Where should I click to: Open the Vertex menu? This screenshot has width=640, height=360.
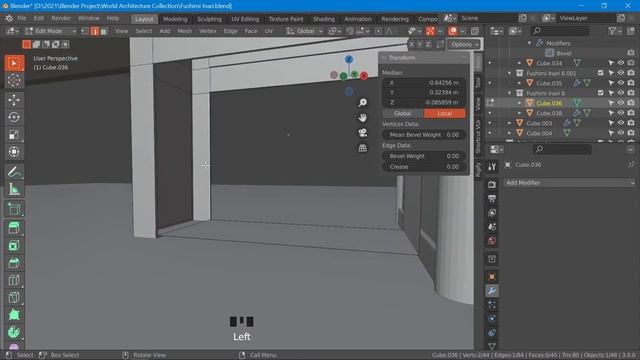[207, 31]
